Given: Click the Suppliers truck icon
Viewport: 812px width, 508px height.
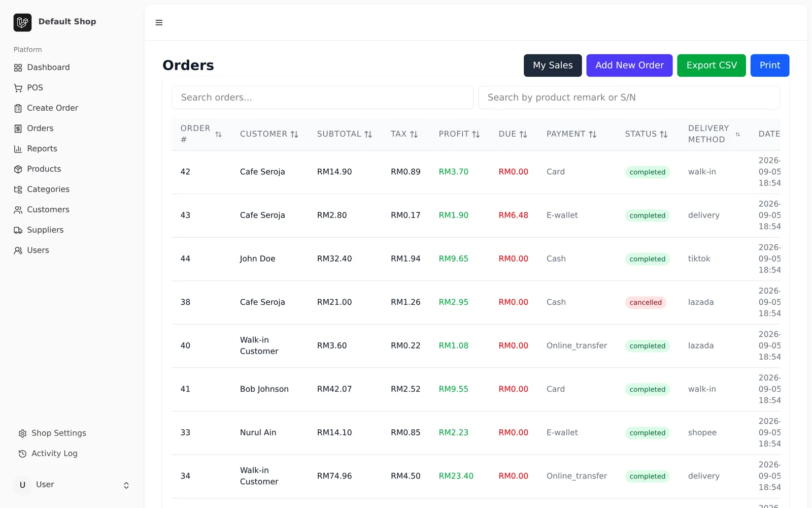Looking at the screenshot, I should click(18, 230).
